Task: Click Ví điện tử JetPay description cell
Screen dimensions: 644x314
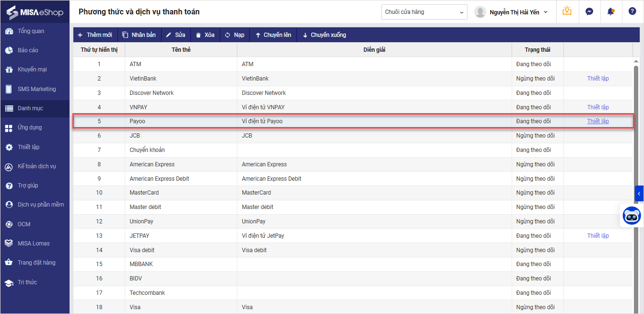Action: pos(375,236)
